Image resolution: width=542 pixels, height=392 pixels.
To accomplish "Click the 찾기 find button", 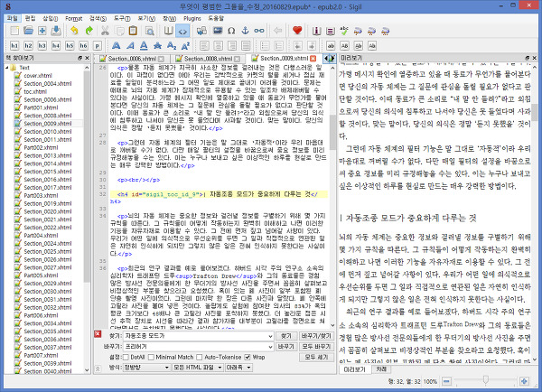I will [285, 336].
